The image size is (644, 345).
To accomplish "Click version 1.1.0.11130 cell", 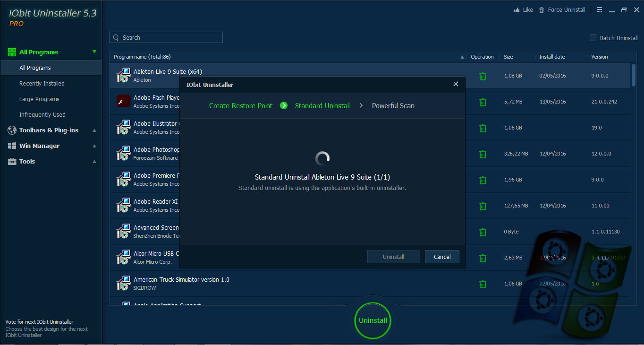I will coord(605,232).
